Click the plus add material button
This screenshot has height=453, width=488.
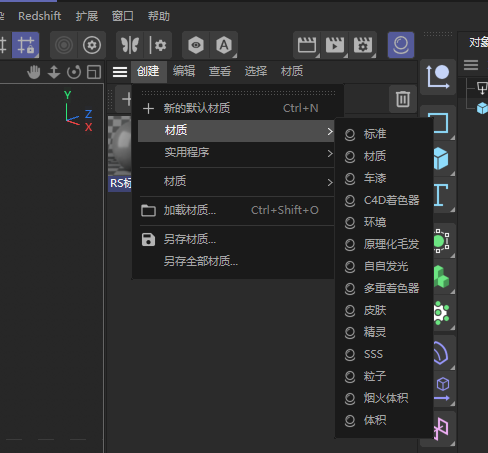[x=125, y=99]
